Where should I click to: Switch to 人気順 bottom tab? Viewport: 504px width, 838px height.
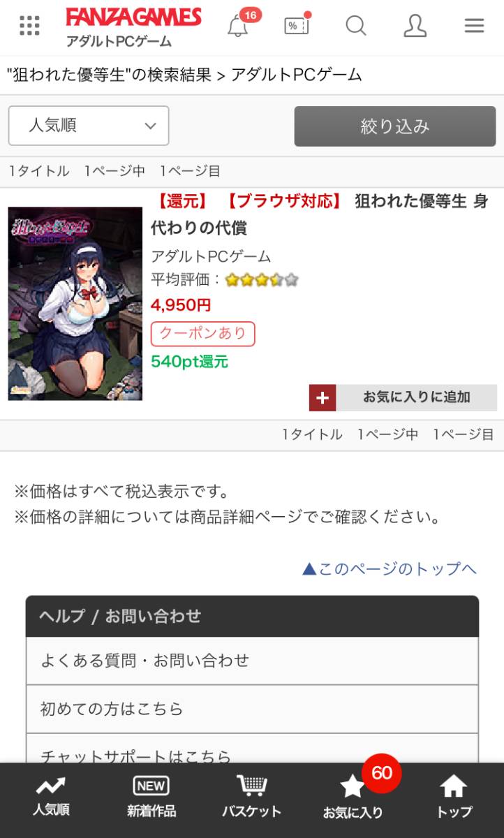(51, 797)
